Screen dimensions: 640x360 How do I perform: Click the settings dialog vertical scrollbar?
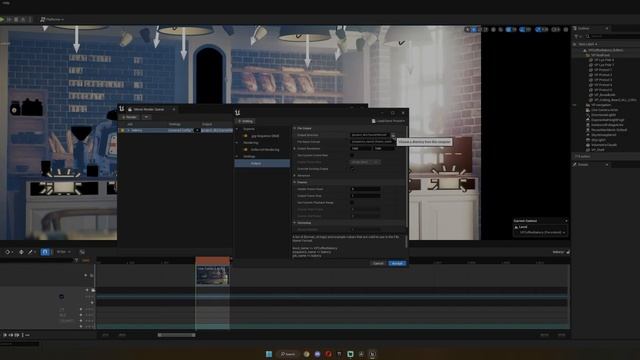click(x=406, y=178)
